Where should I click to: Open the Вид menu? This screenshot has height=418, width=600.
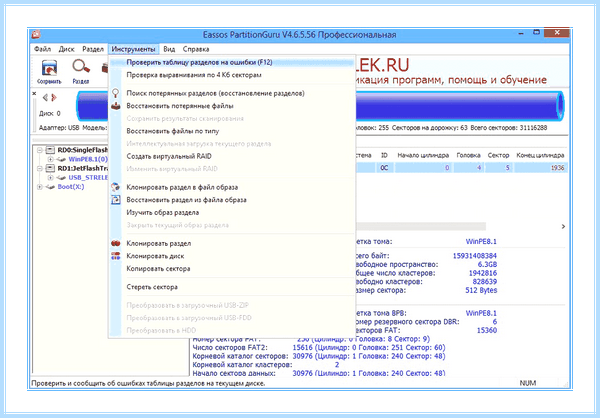169,49
